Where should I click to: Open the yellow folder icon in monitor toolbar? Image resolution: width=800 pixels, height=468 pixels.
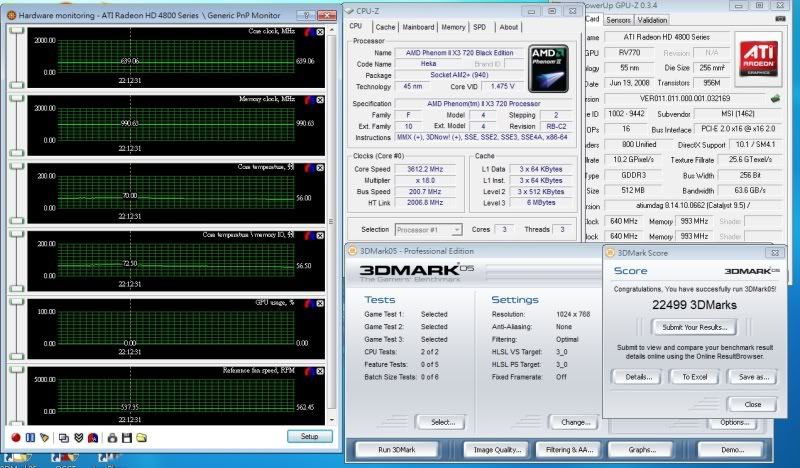click(x=142, y=437)
